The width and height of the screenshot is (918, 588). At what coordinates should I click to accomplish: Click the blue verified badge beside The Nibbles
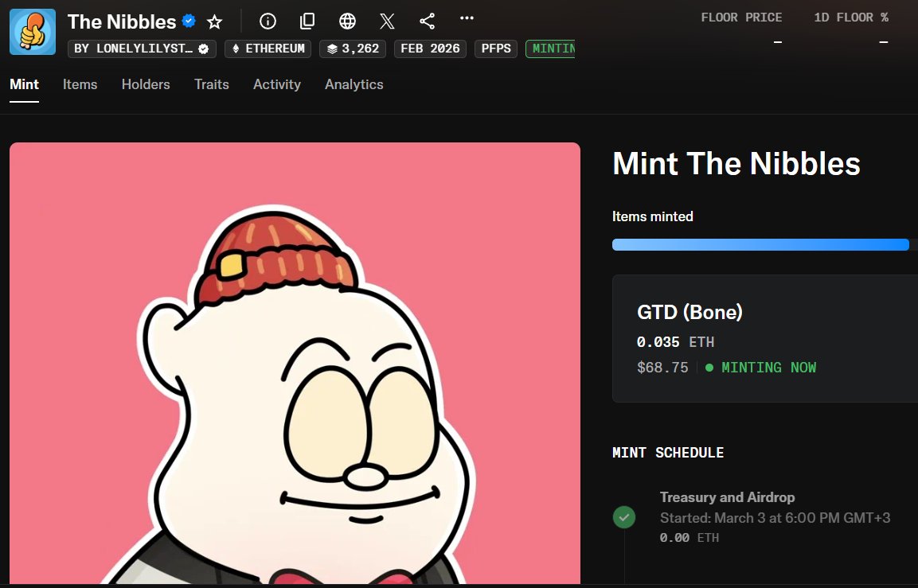(x=189, y=21)
